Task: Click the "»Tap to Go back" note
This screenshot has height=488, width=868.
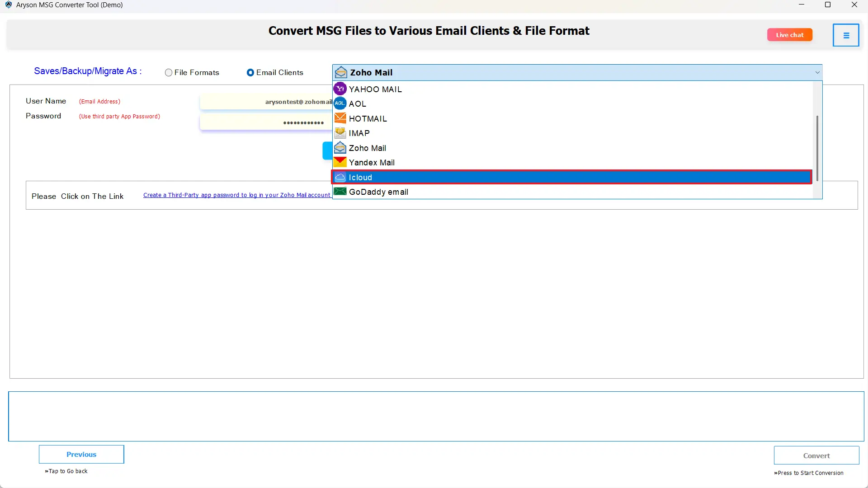Action: click(x=66, y=471)
